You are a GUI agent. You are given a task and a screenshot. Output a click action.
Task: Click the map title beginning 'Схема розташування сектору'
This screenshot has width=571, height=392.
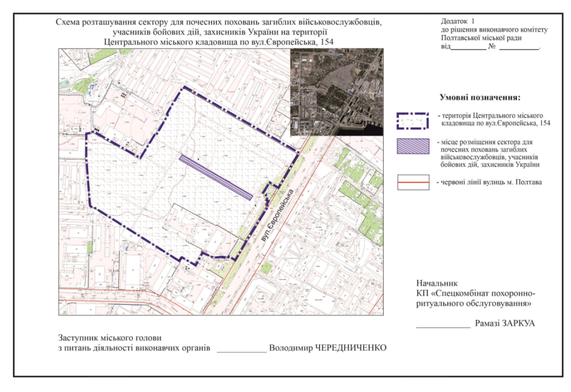coord(219,23)
